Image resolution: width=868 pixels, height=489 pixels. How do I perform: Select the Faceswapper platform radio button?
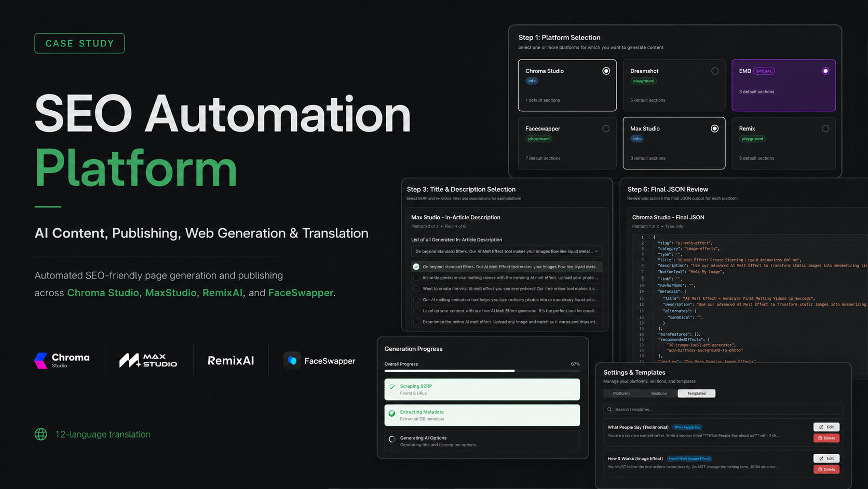606,129
